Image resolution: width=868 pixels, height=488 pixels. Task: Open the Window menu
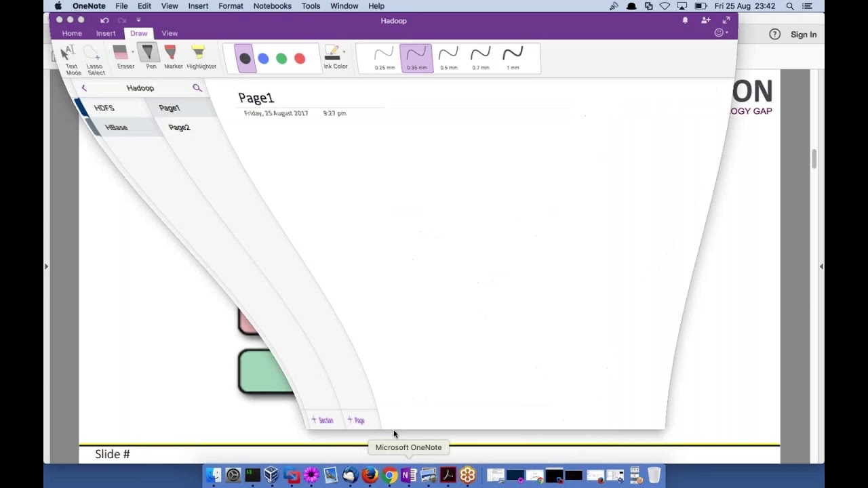(x=344, y=6)
